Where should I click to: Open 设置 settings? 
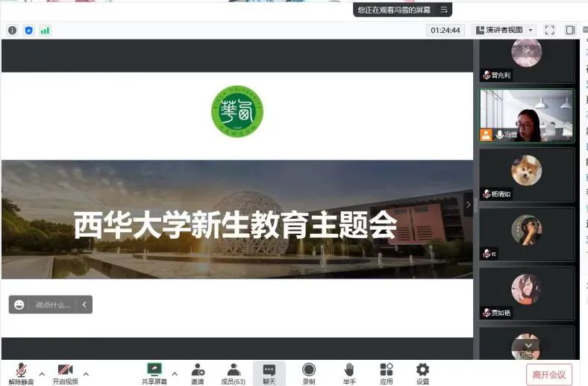pyautogui.click(x=422, y=374)
